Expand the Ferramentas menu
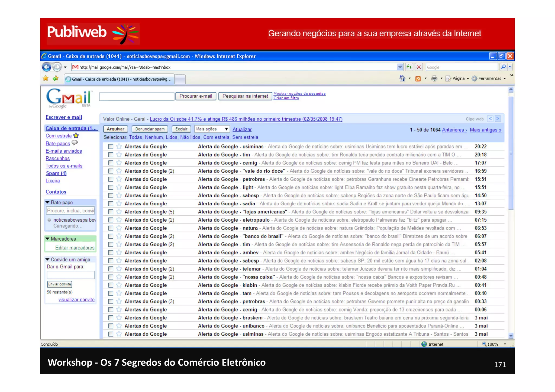Image resolution: width=555 pixels, height=392 pixels. [x=489, y=79]
